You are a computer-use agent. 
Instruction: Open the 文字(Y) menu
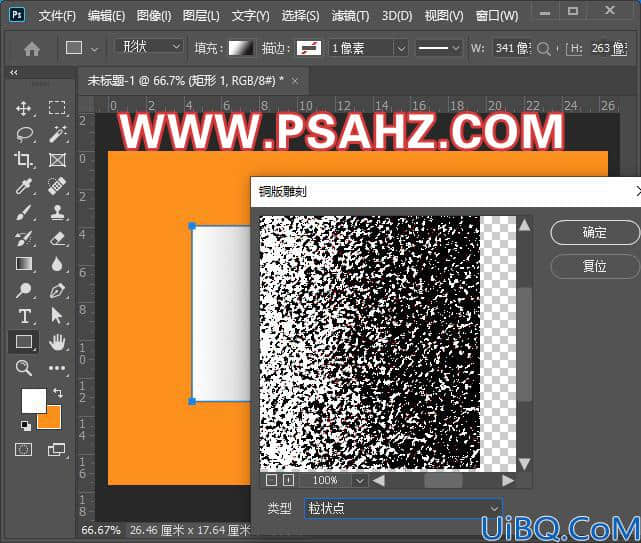[x=251, y=16]
